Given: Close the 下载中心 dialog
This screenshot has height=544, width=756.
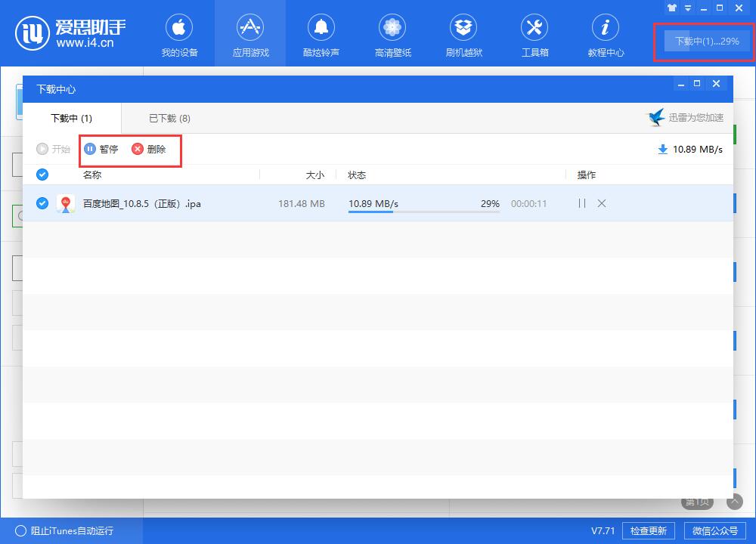Looking at the screenshot, I should (716, 84).
